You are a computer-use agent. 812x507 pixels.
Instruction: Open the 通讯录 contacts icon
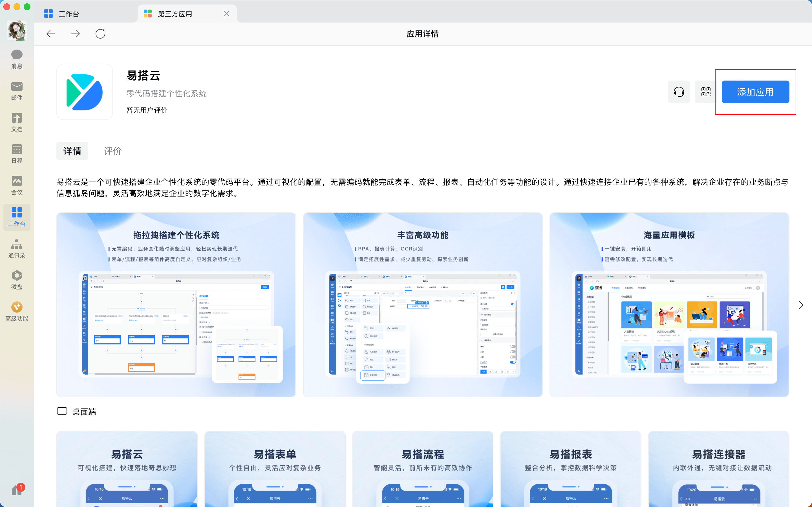tap(17, 248)
